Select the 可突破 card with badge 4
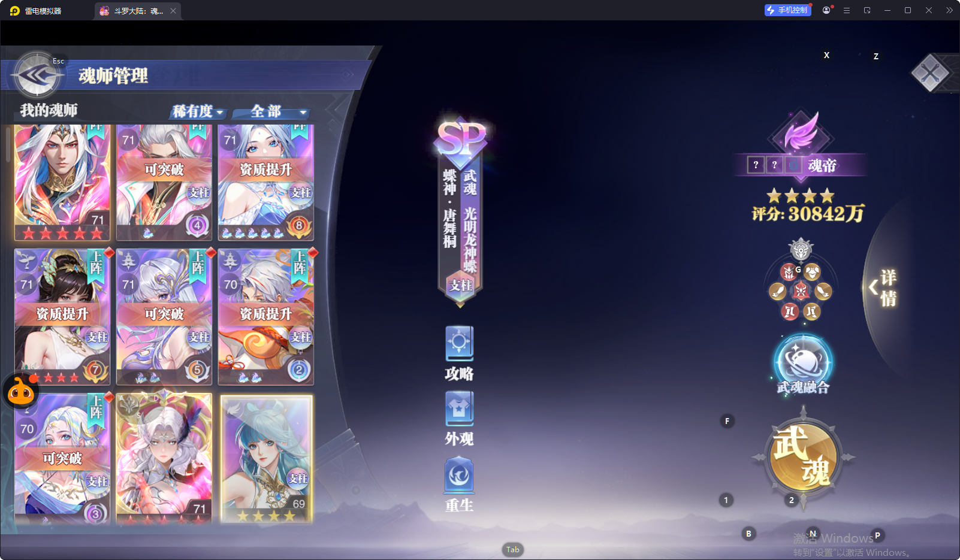Image resolution: width=960 pixels, height=560 pixels. pos(164,182)
